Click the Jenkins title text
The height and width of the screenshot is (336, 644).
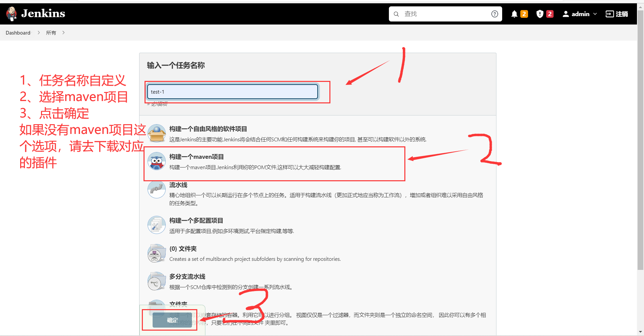(43, 13)
